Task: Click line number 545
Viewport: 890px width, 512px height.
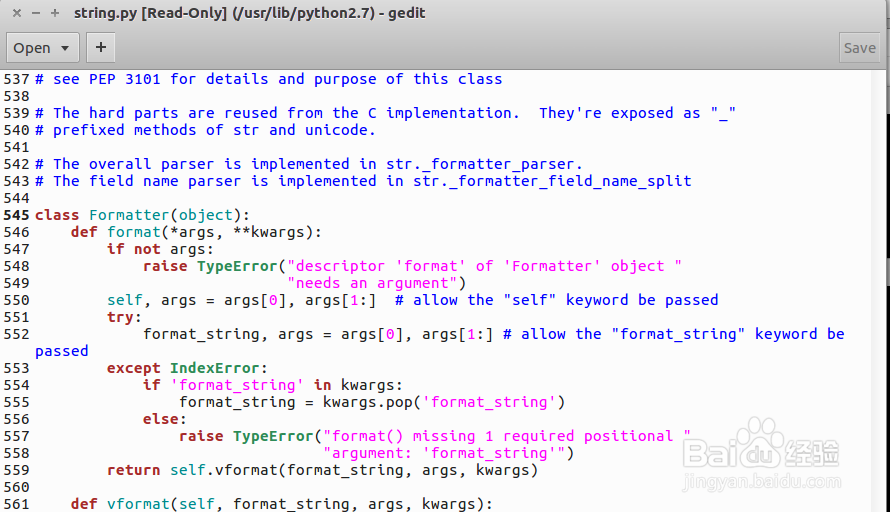Action: coord(16,215)
